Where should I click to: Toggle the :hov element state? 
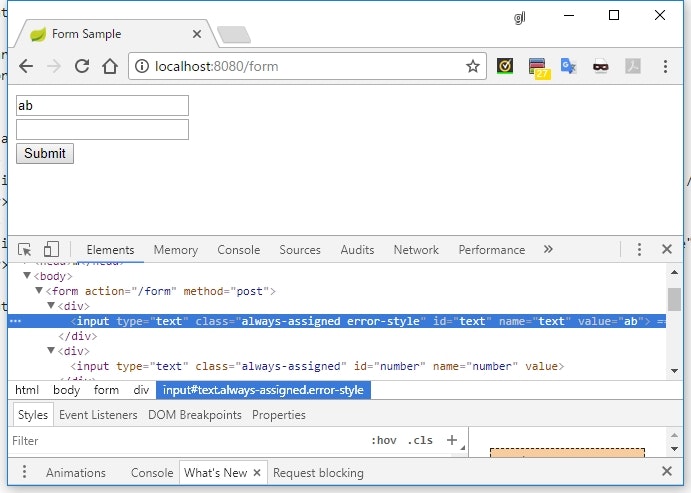click(x=383, y=440)
